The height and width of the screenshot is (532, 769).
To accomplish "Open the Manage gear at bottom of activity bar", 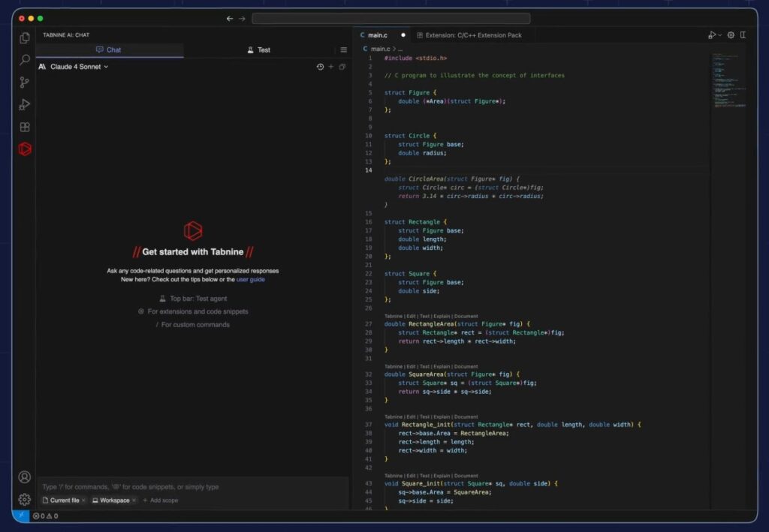I will (25, 499).
